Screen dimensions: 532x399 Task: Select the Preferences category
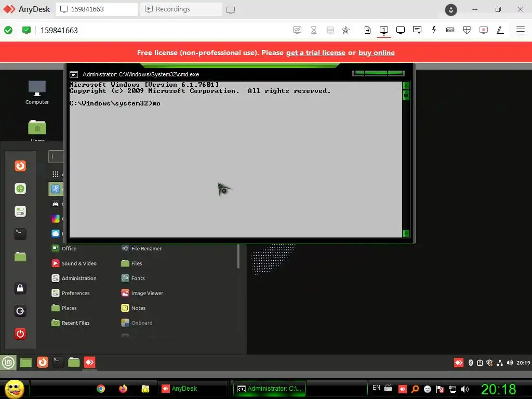point(71,293)
